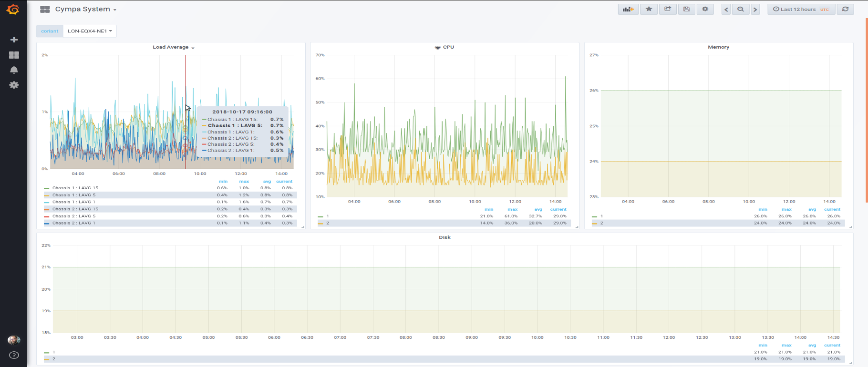The image size is (868, 367).
Task: Toggle Chassis 1 : LAVG 5 series
Action: 73,195
